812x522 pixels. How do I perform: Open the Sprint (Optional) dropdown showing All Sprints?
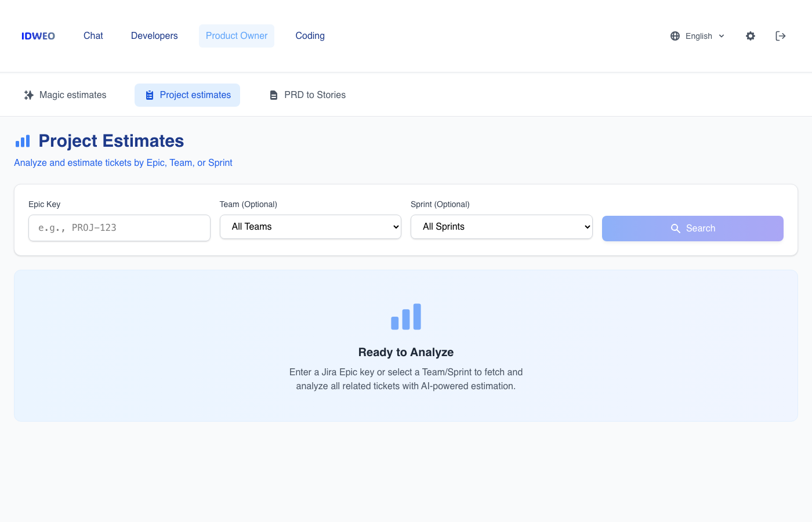coord(501,227)
